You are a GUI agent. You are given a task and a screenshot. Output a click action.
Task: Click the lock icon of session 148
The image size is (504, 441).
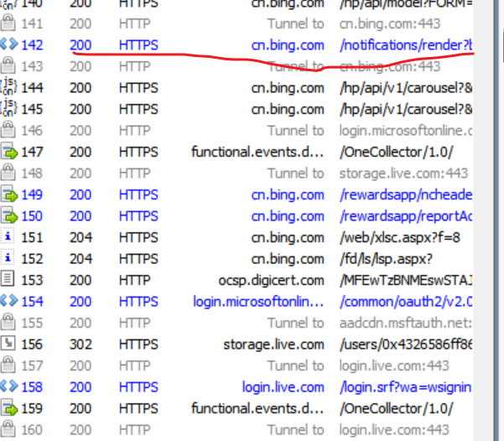pos(8,173)
